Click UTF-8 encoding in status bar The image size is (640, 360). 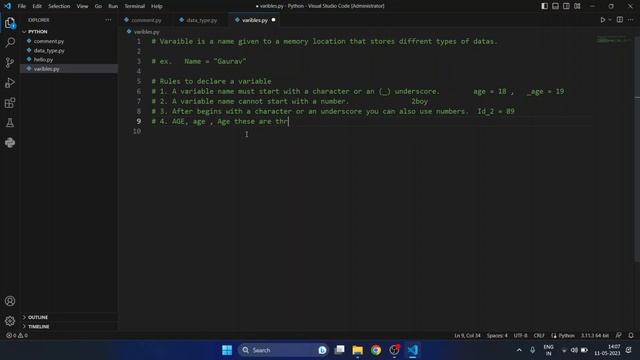(x=520, y=336)
